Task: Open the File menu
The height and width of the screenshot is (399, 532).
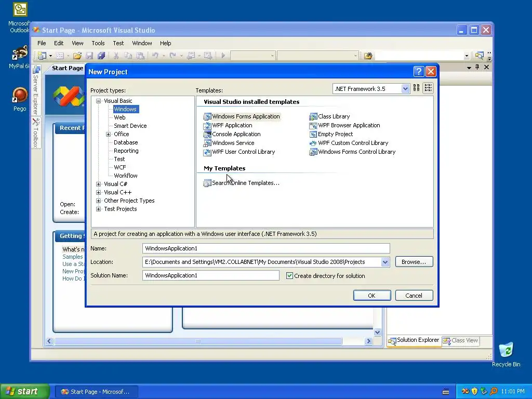Action: 42,43
